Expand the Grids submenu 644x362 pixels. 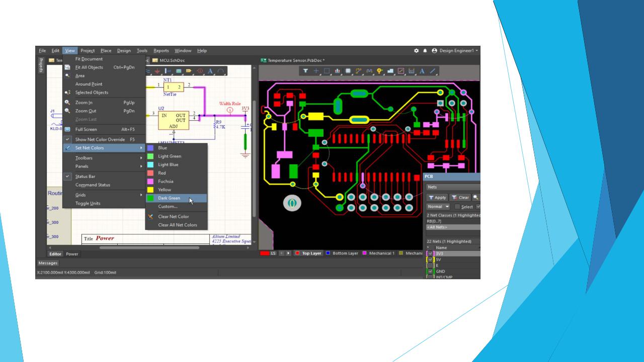[x=104, y=195]
